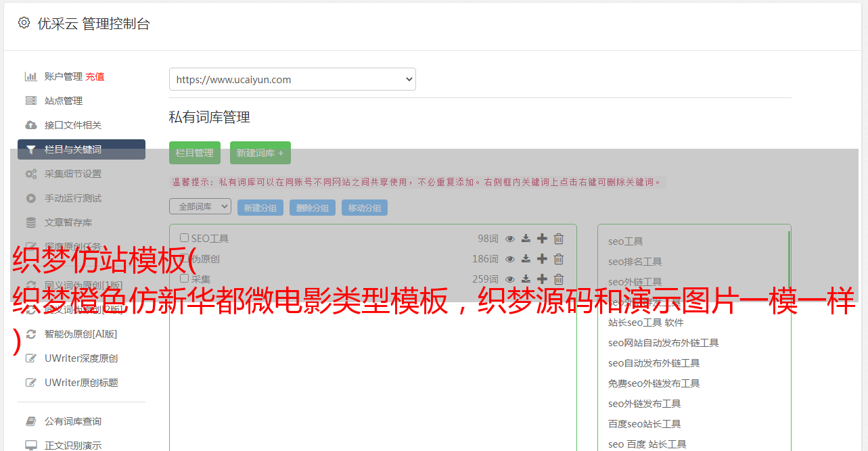Open 采集细节设置 using its gears icon
The height and width of the screenshot is (451, 868).
click(x=31, y=174)
